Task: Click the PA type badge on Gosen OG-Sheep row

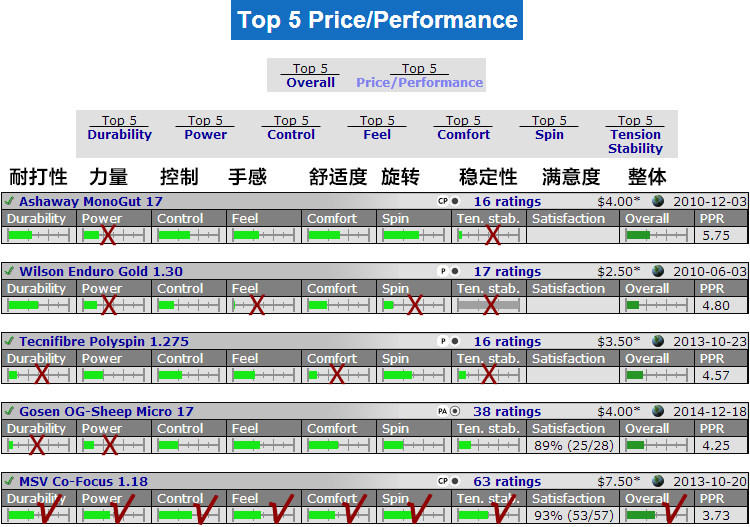Action: click(x=443, y=411)
